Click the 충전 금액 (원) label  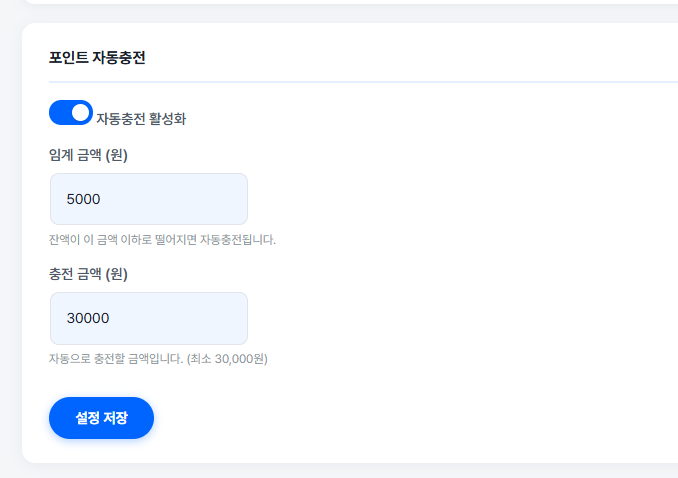tap(88, 274)
